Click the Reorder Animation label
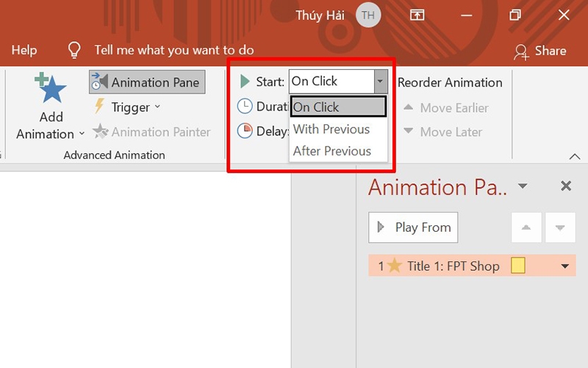This screenshot has width=588, height=368. (450, 82)
